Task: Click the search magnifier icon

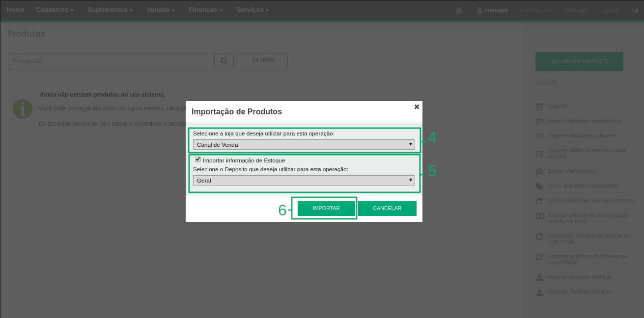Action: tap(224, 61)
